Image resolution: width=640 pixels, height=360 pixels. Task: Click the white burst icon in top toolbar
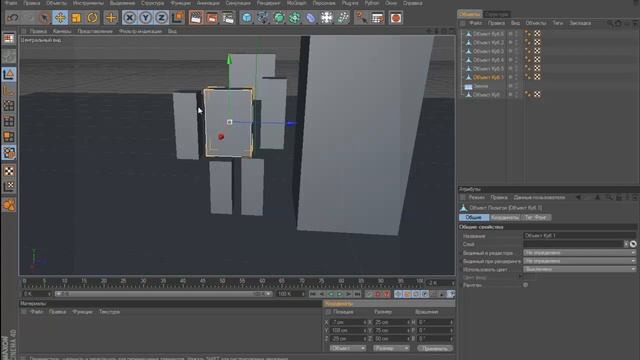pyautogui.click(x=327, y=18)
